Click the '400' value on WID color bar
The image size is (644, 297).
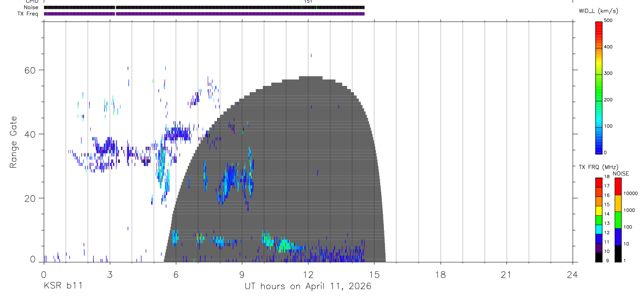click(608, 47)
